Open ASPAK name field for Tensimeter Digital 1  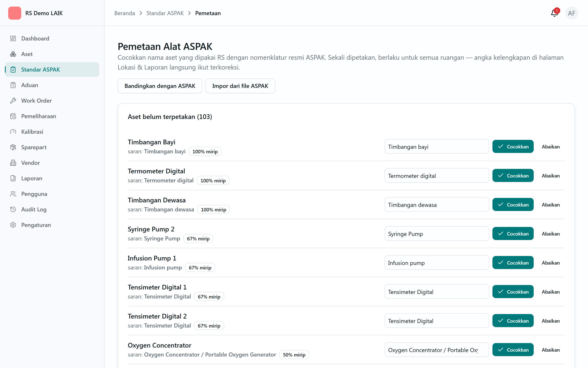click(x=437, y=292)
